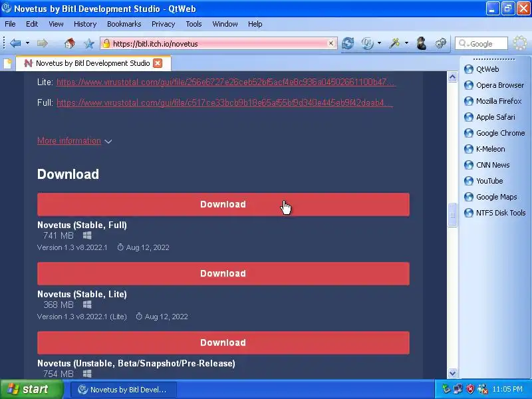Click the settings gears toolbar icon

click(x=441, y=43)
